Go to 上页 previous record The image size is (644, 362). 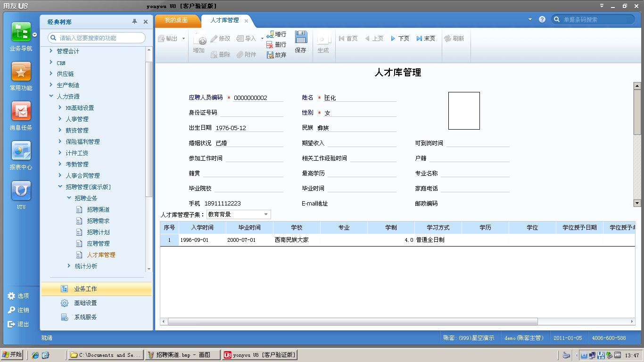click(374, 39)
